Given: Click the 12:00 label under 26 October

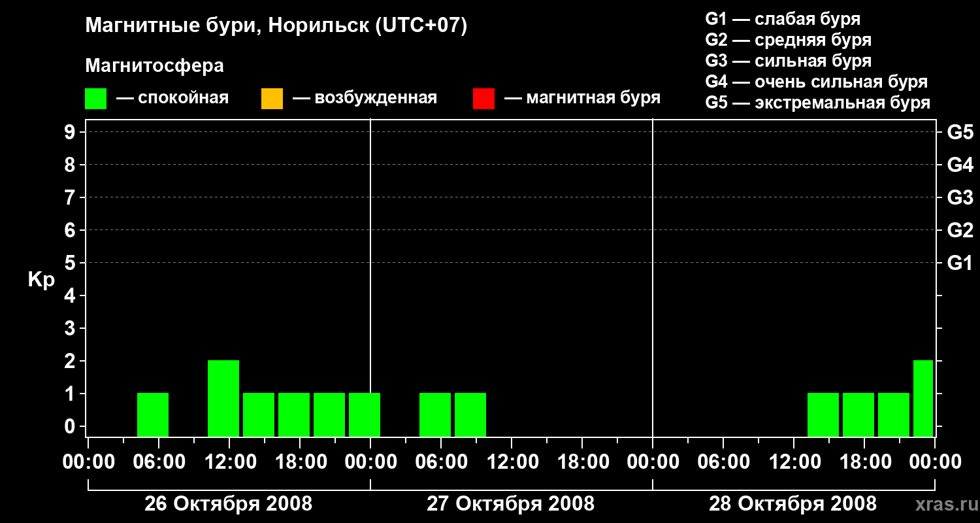Looking at the screenshot, I should (229, 462).
